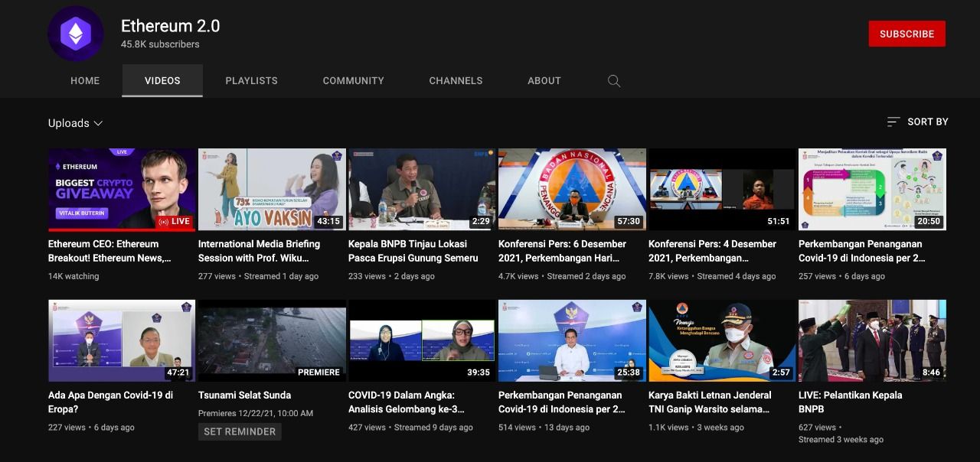Viewport: 980px width, 462px height.
Task: Open the 8:46 Pelantikan Kepala BNPB thumbnail
Action: point(872,340)
